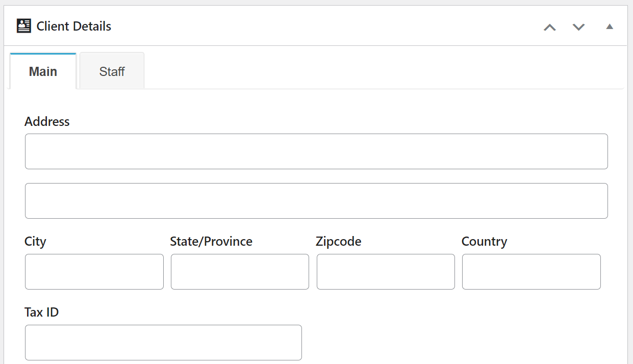
Task: Click the Client Details contact card icon
Action: click(23, 26)
